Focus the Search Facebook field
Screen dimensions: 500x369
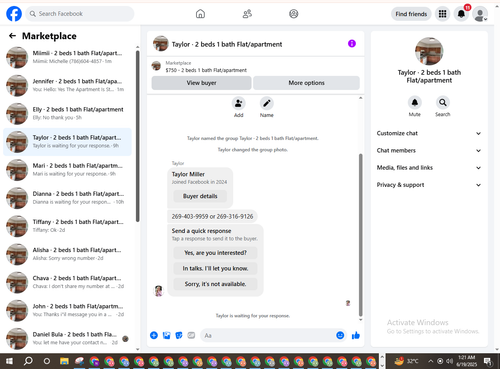click(x=80, y=14)
